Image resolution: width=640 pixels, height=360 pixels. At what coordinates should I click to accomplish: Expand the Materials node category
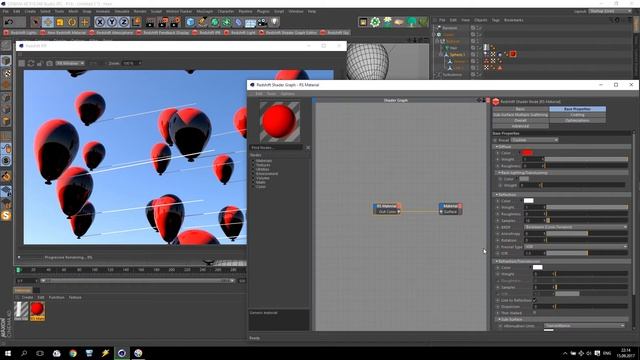[x=253, y=161]
